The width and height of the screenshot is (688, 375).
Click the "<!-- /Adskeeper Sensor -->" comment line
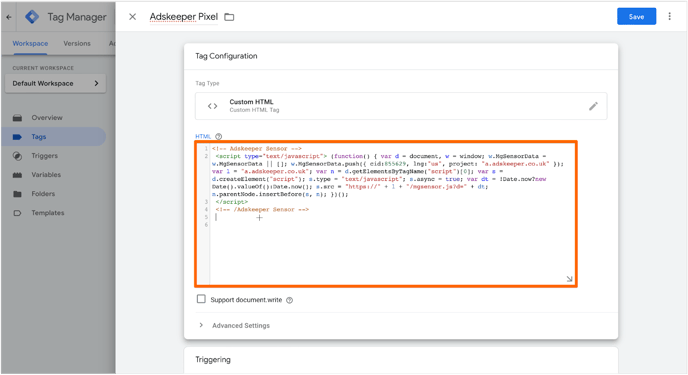tap(262, 210)
